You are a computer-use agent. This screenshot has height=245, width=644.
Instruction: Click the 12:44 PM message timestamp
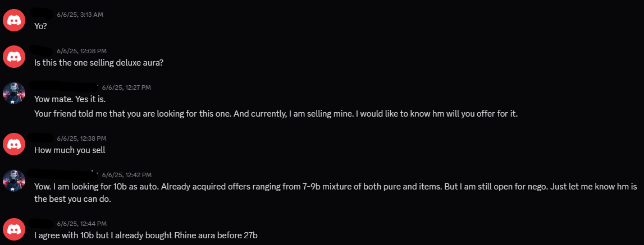[82, 224]
